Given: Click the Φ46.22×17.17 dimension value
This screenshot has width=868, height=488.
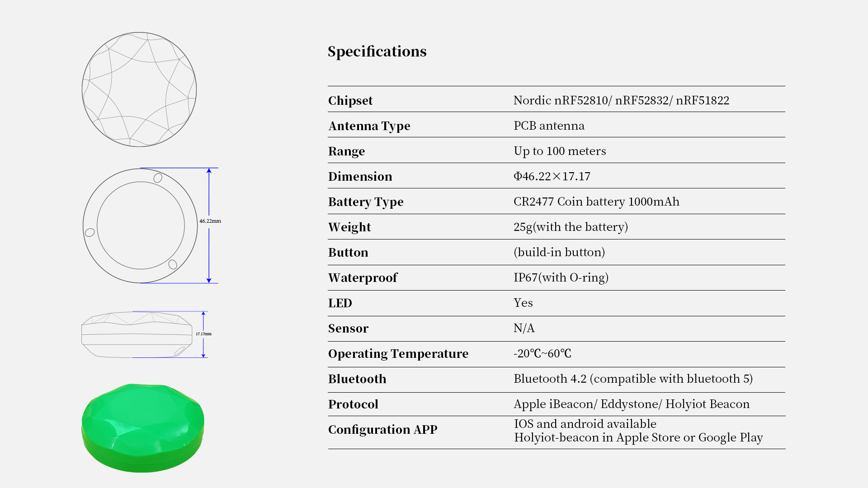Looking at the screenshot, I should click(x=552, y=176).
